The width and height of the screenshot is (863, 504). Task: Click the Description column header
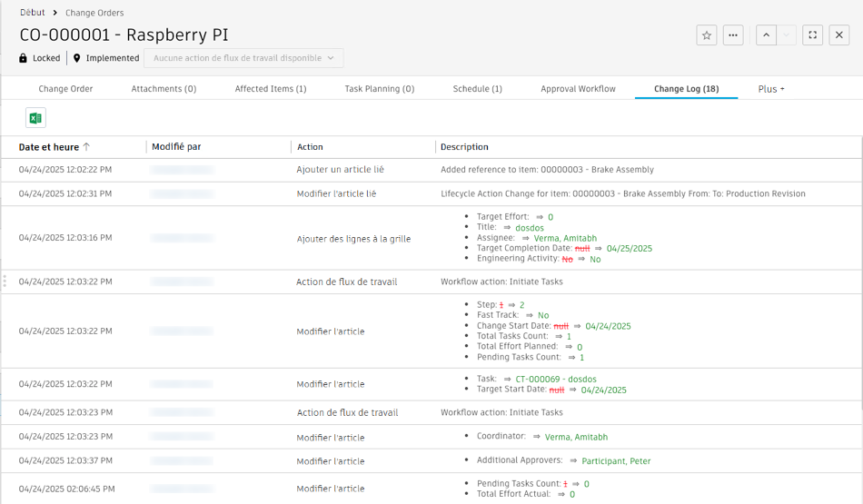[x=464, y=147]
